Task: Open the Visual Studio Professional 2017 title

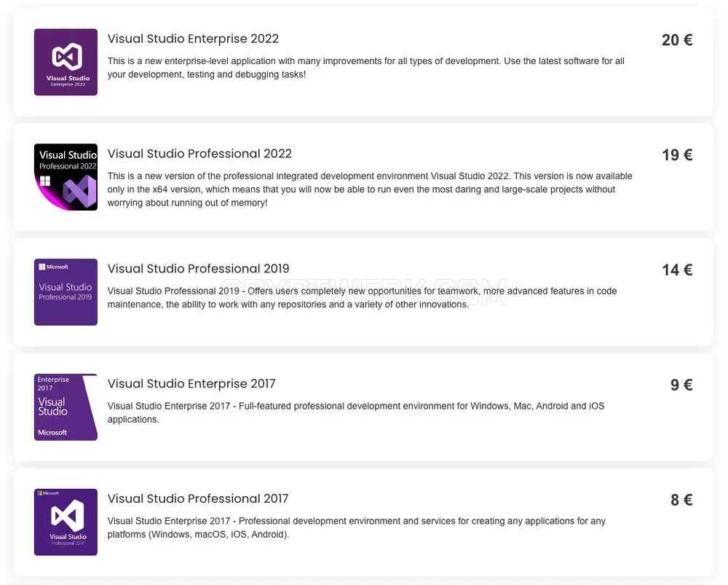Action: (198, 498)
